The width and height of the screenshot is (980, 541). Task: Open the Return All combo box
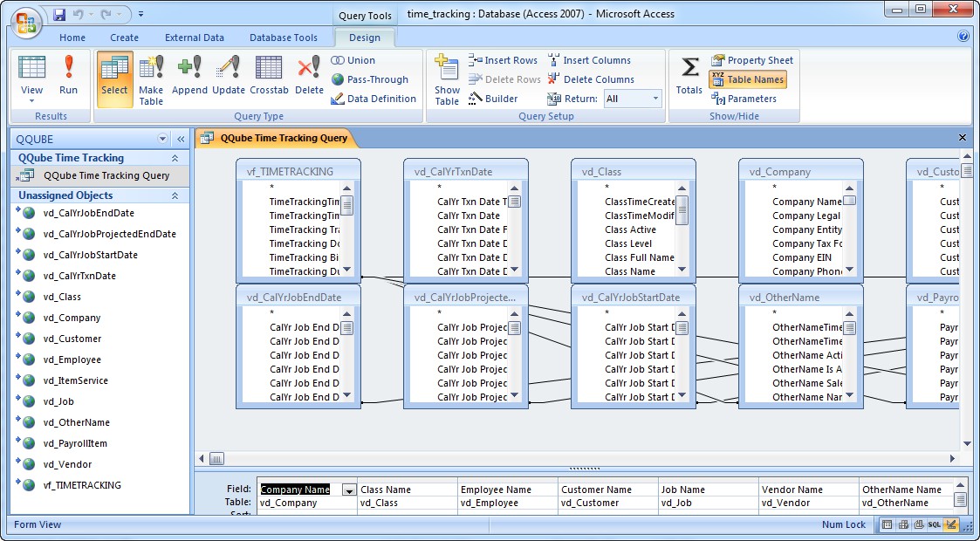633,99
